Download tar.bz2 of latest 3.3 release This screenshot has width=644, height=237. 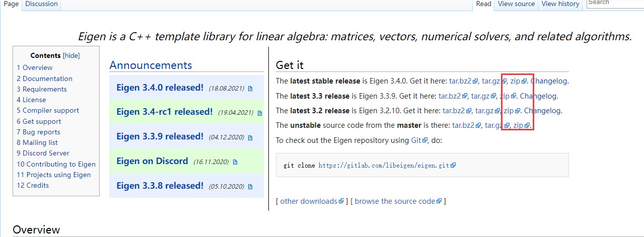pyautogui.click(x=449, y=96)
